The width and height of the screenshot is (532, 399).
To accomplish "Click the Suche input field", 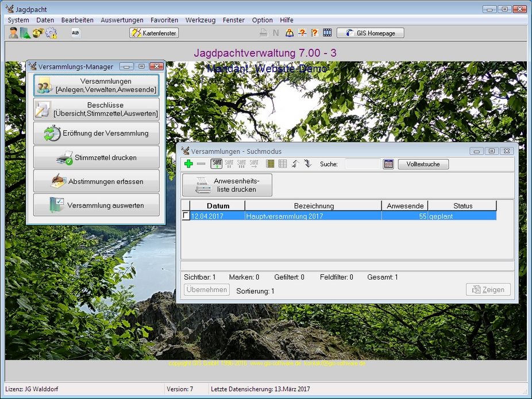I will 362,164.
